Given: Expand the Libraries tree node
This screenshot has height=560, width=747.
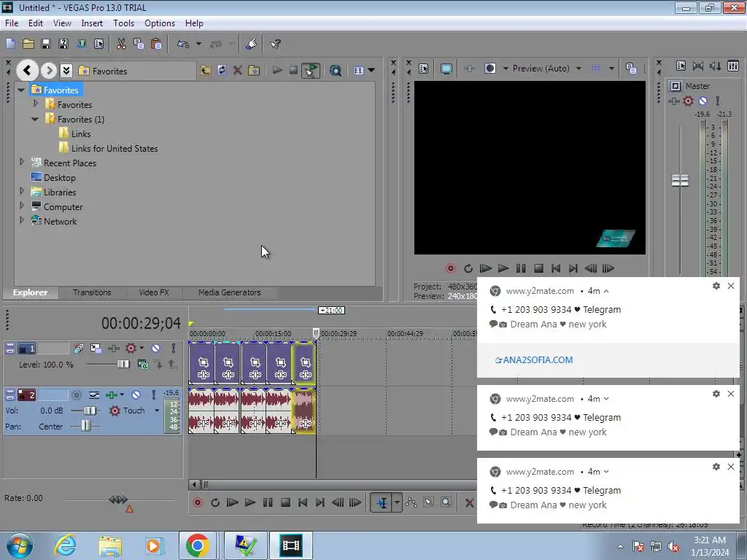Looking at the screenshot, I should tap(21, 192).
